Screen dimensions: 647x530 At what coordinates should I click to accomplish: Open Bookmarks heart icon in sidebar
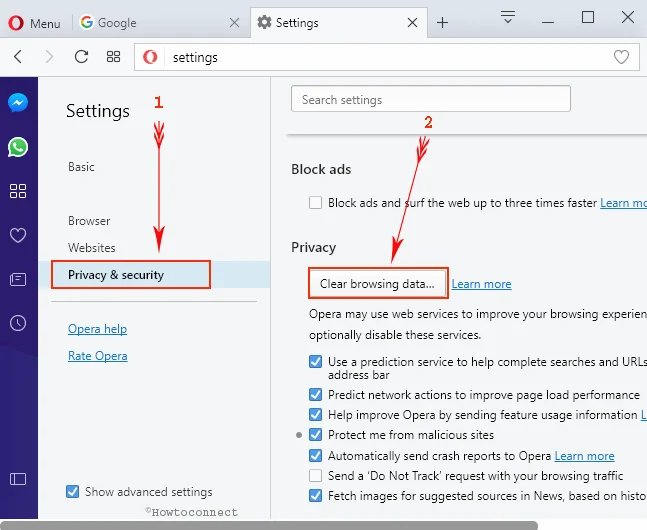pos(18,235)
